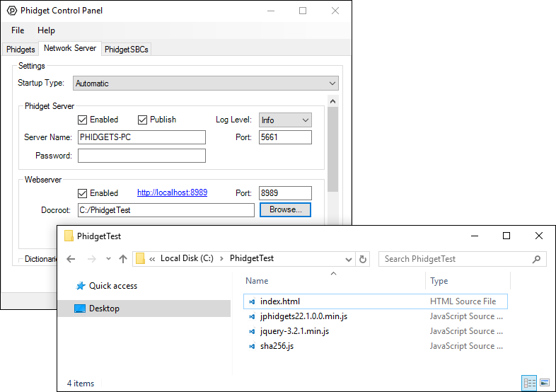The height and width of the screenshot is (392, 556).
Task: Select sha256.js file name
Action: (x=277, y=346)
